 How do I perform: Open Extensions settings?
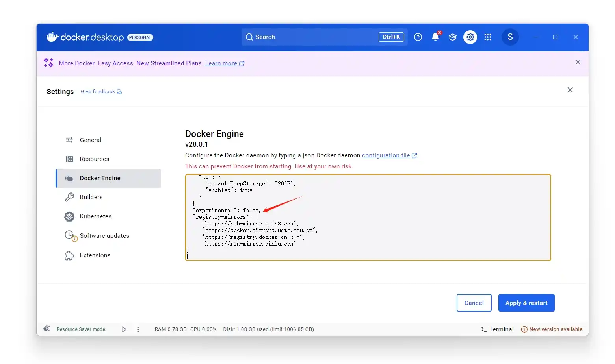95,255
